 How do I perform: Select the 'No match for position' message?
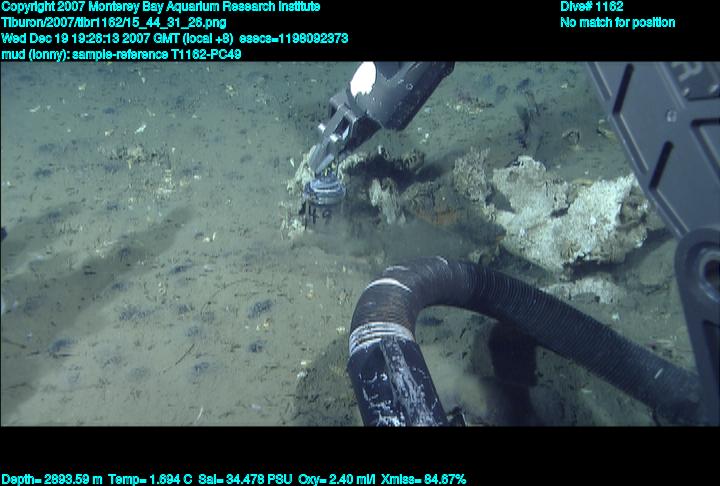(617, 22)
